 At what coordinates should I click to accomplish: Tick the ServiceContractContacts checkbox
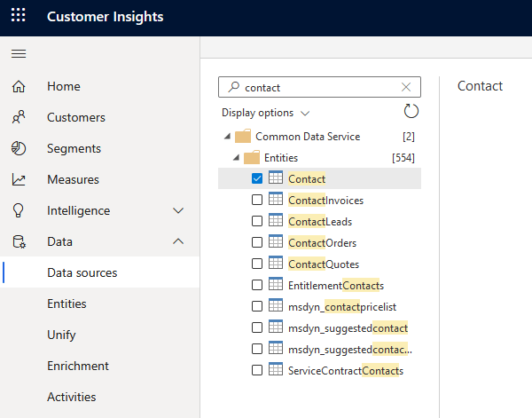257,370
